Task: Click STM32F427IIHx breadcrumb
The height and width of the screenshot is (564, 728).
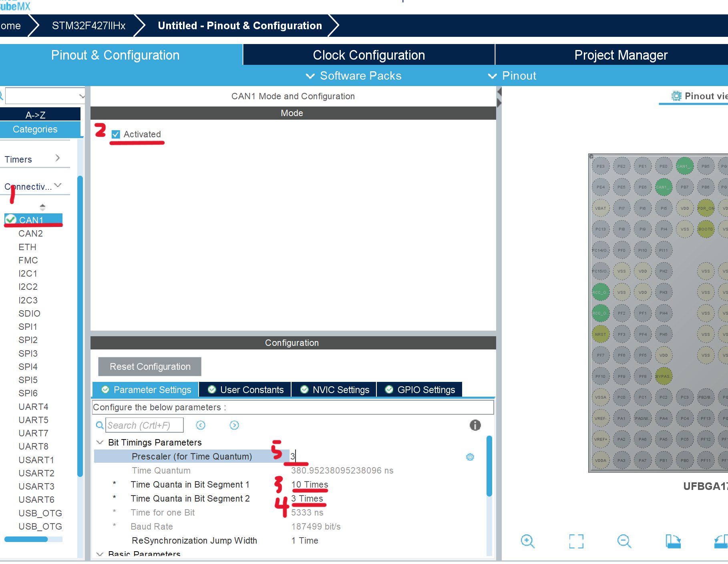Action: coord(88,26)
